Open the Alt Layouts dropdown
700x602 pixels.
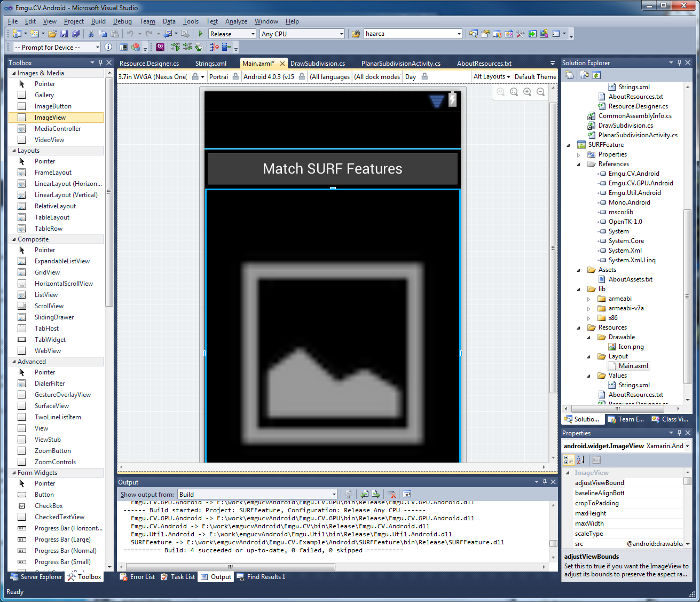coord(492,76)
